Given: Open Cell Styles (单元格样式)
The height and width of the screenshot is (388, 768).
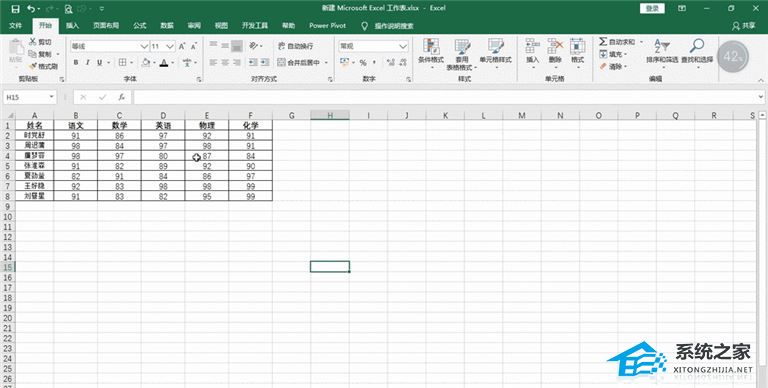Looking at the screenshot, I should tap(495, 53).
